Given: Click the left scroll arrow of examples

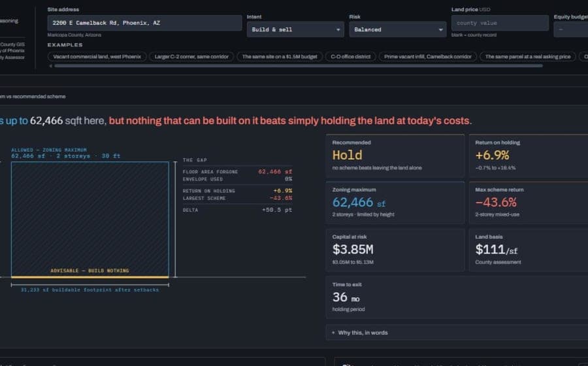Looking at the screenshot, I should 50,66.
